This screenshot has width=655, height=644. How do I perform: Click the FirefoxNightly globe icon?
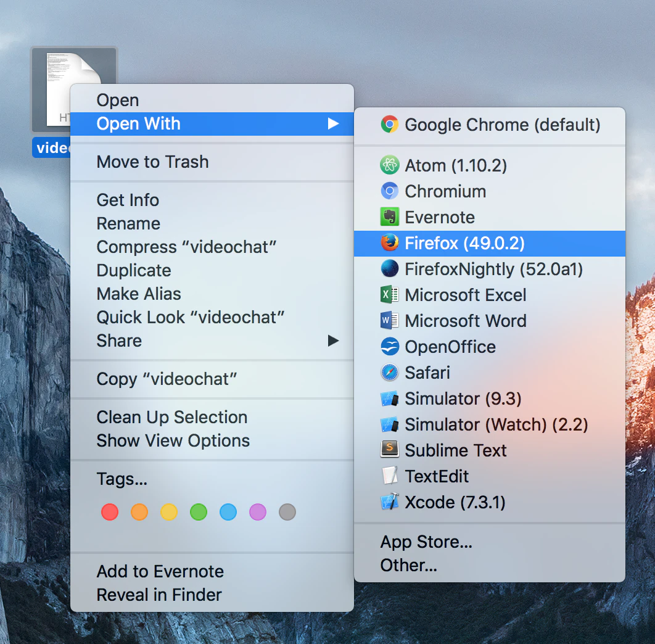click(389, 269)
